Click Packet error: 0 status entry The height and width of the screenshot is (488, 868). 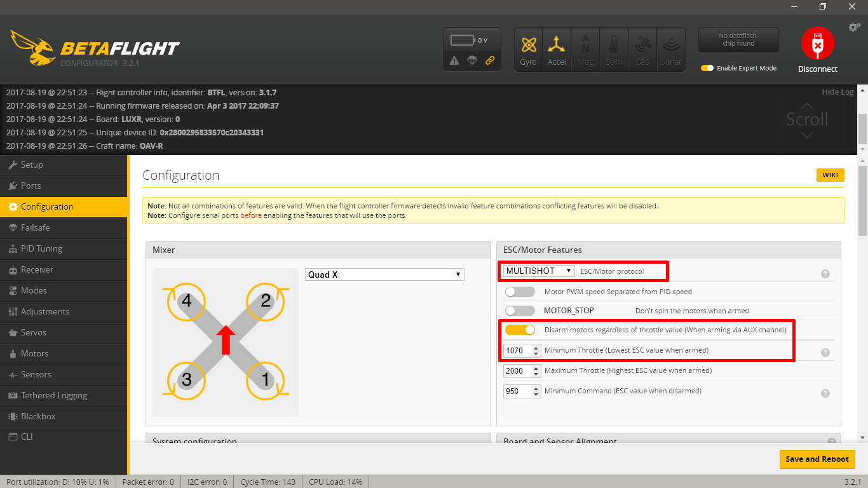(148, 482)
